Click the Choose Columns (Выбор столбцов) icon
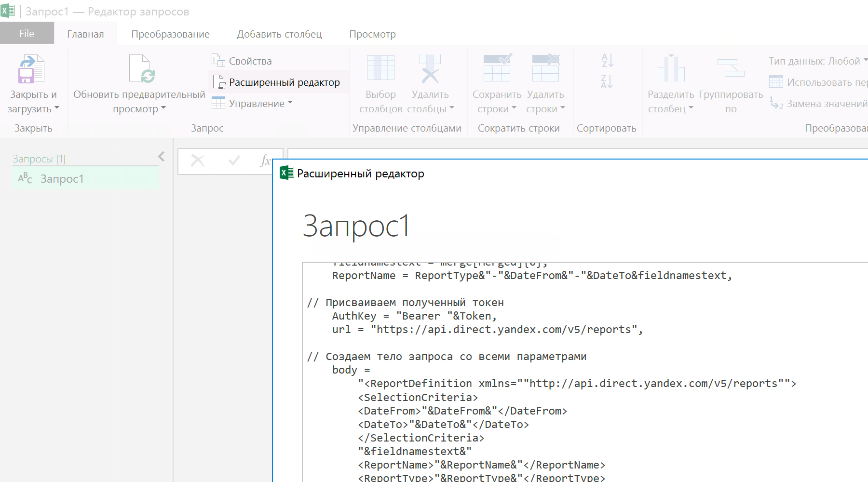868x482 pixels. (x=380, y=67)
